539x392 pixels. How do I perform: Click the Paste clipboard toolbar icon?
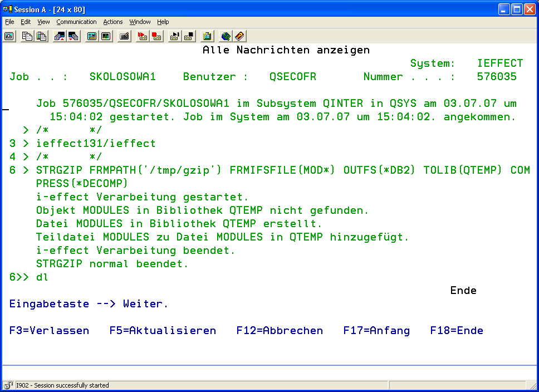click(41, 36)
